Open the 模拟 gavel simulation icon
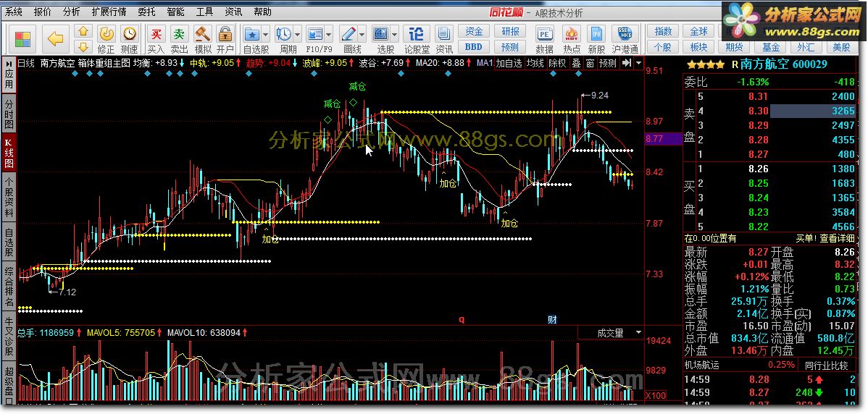Screen dimensions: 868x414 tap(202, 34)
